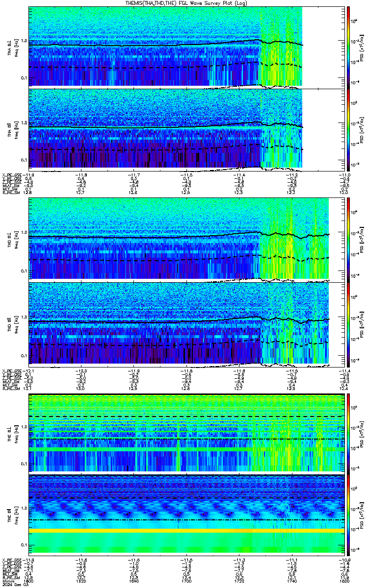
Task: Click X_RE_GSE row label under THE panels
Action: pos(12,560)
